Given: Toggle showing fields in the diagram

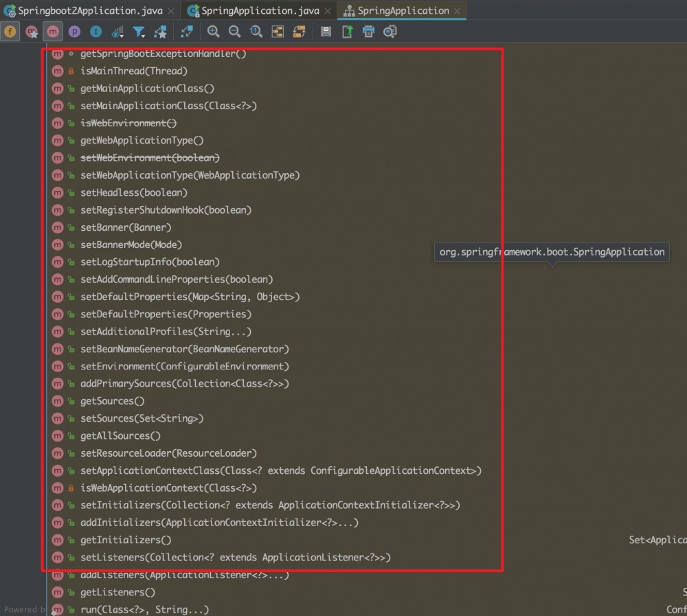Looking at the screenshot, I should point(10,31).
